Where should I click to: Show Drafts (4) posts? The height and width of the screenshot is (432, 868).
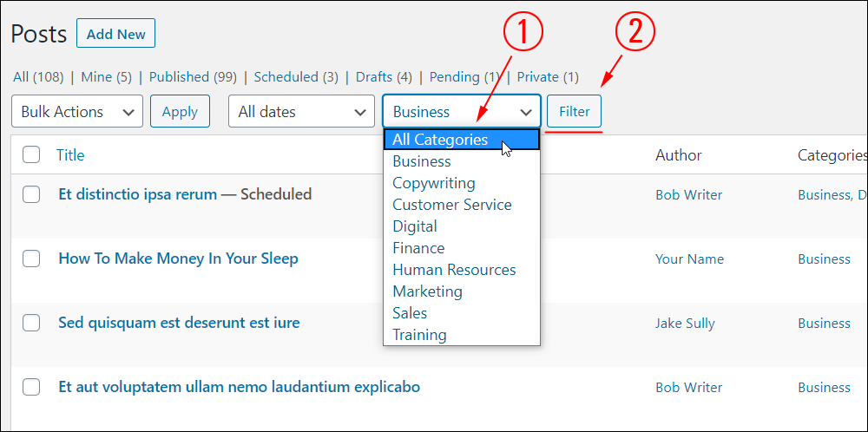coord(384,77)
